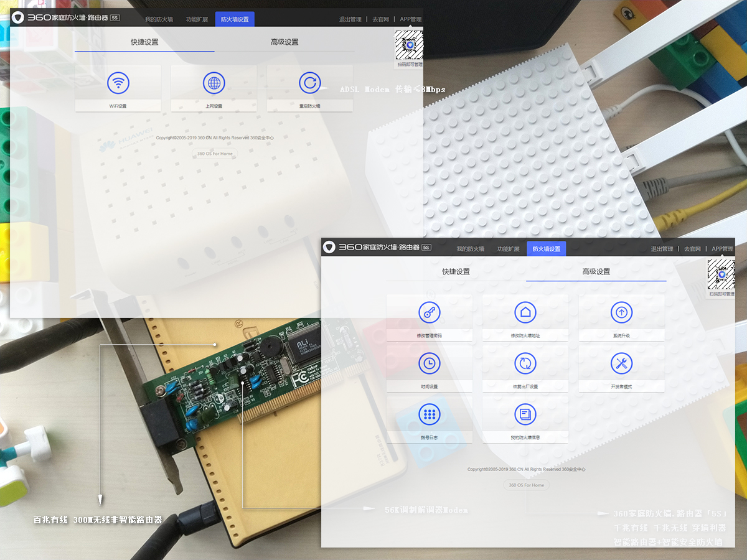Select 防火墙设置 tab in the upper window
The width and height of the screenshot is (747, 560).
[x=235, y=19]
